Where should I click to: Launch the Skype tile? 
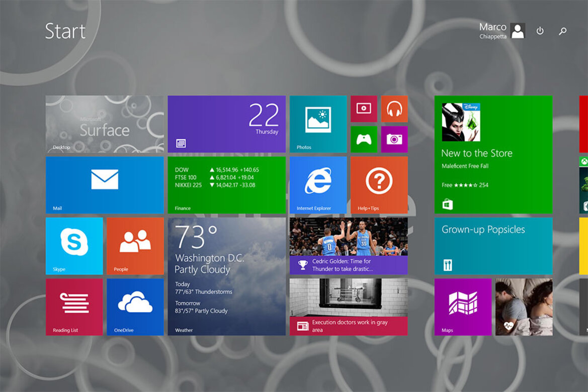[x=74, y=246]
